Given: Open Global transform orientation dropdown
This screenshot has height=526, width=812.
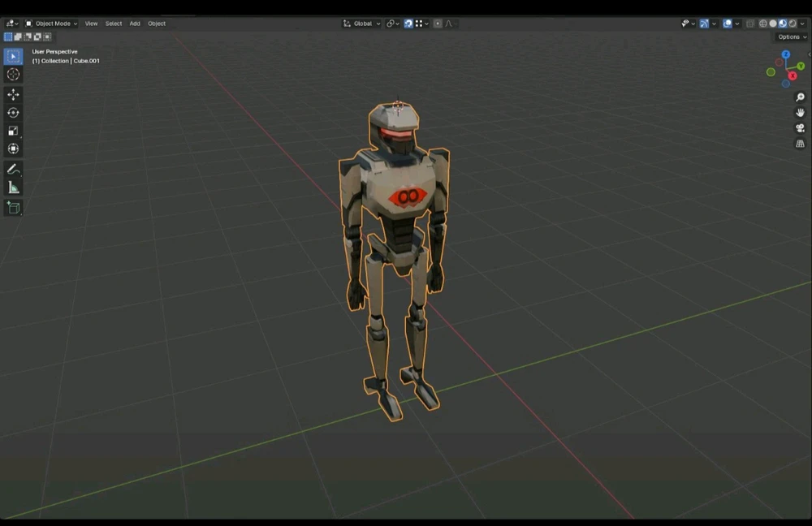Looking at the screenshot, I should click(x=361, y=24).
